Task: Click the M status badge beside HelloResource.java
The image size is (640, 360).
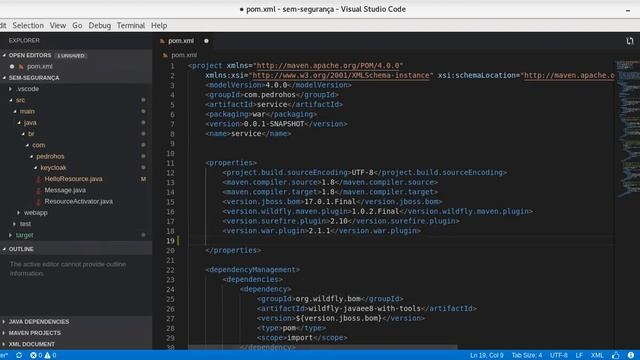Action: coord(143,179)
